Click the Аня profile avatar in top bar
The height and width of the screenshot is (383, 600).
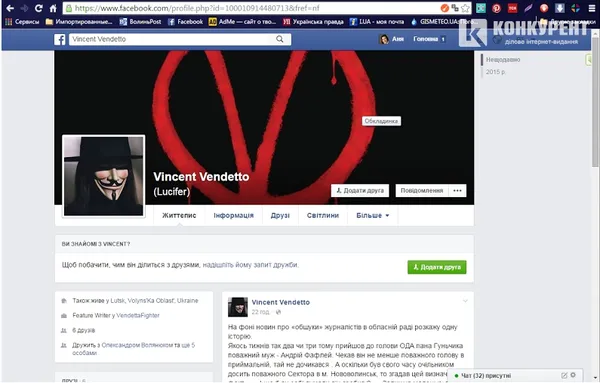pyautogui.click(x=384, y=39)
